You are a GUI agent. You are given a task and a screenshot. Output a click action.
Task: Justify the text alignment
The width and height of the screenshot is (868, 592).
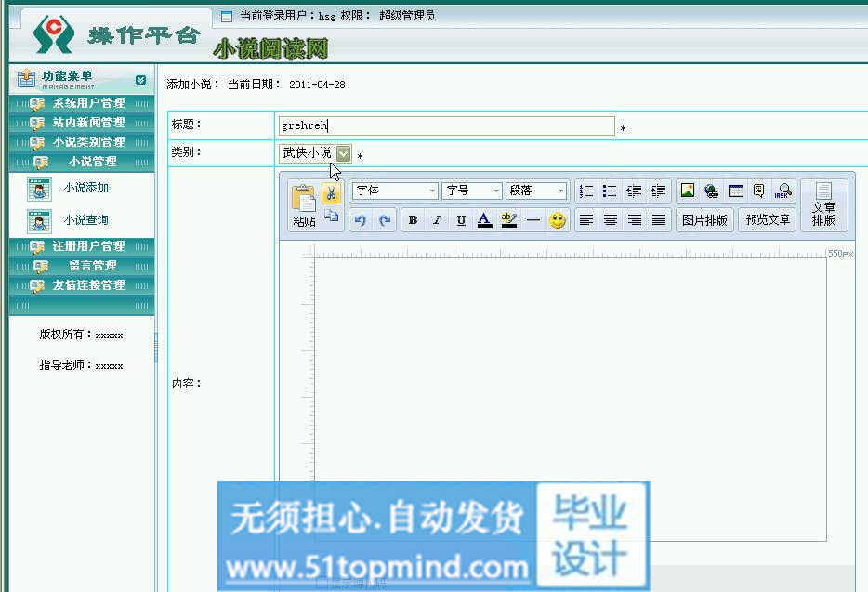point(659,220)
